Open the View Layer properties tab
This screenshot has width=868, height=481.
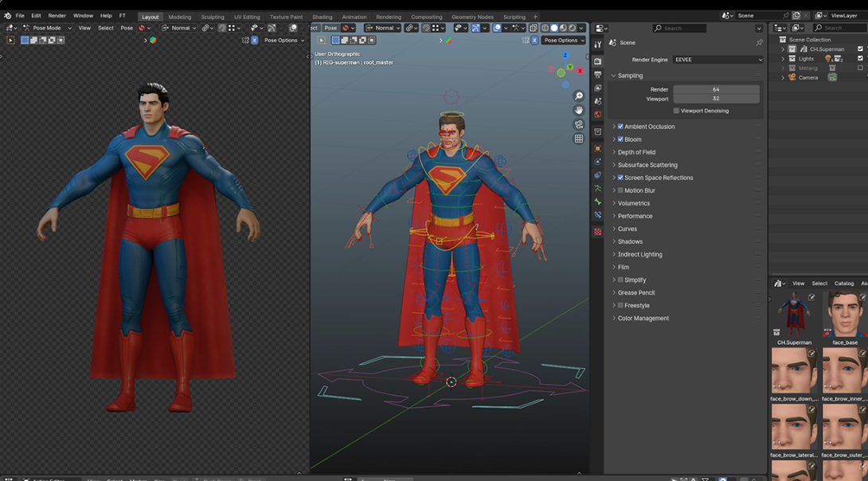598,88
